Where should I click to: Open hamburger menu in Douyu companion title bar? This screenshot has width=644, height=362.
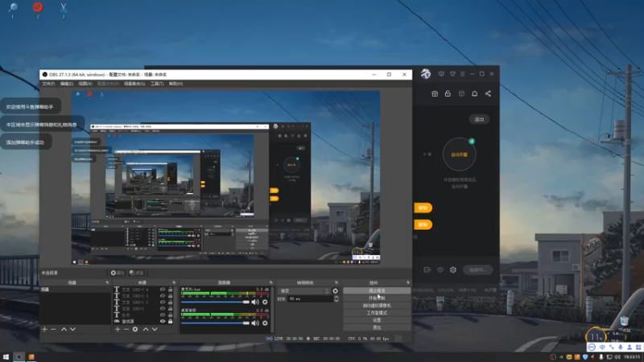462,74
